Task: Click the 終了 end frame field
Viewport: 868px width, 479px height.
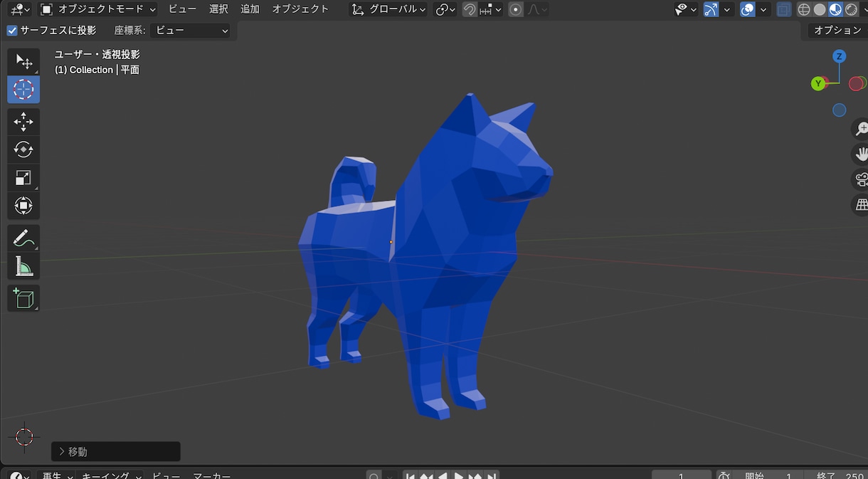Action: (837, 476)
